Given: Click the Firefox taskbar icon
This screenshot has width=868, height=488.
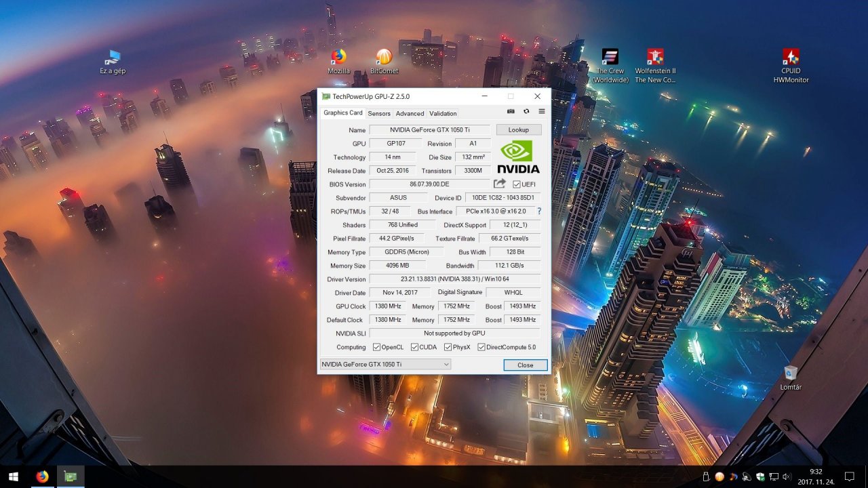Looking at the screenshot, I should 42,476.
